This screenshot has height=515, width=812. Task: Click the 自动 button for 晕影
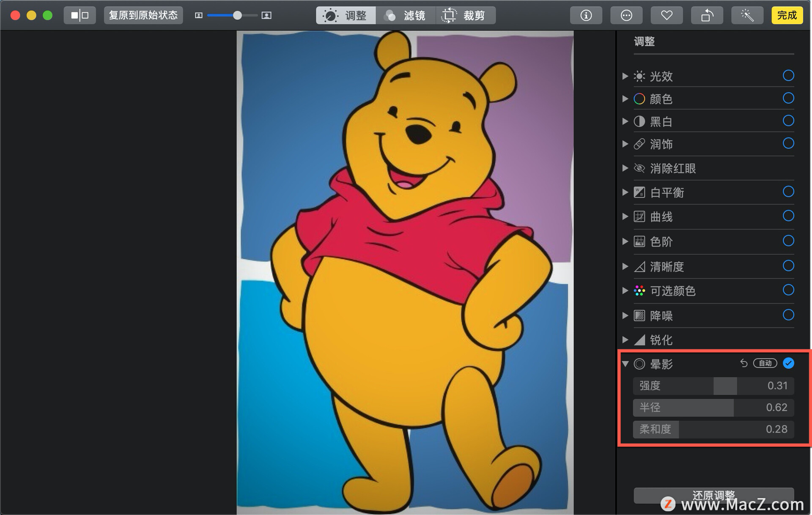[x=765, y=363]
